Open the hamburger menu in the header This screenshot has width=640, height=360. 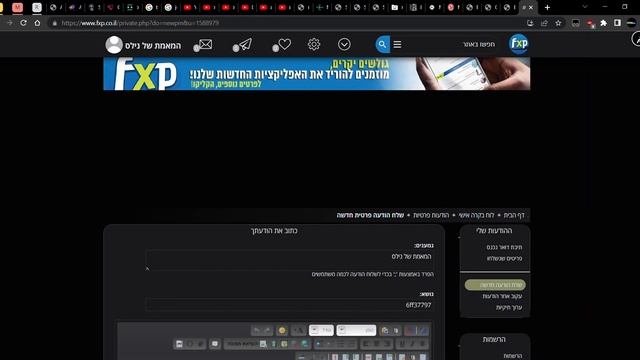397,44
